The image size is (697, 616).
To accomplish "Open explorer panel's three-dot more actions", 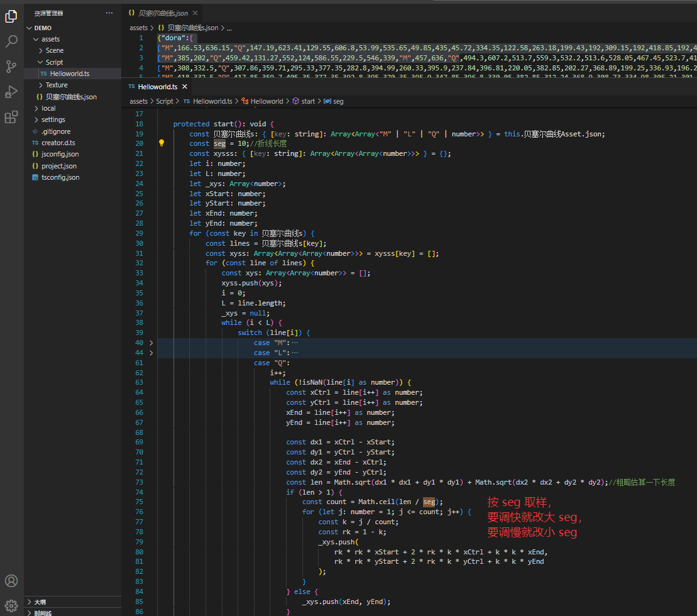I will (x=109, y=13).
